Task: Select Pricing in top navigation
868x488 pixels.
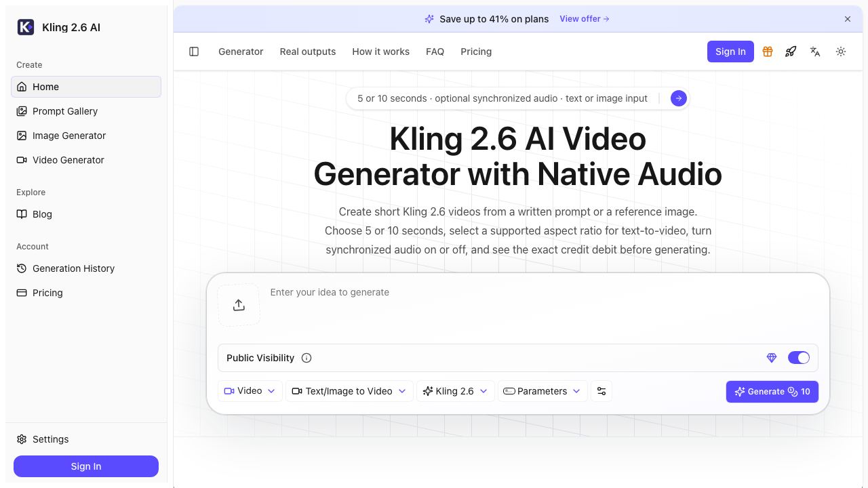Action: [x=476, y=52]
